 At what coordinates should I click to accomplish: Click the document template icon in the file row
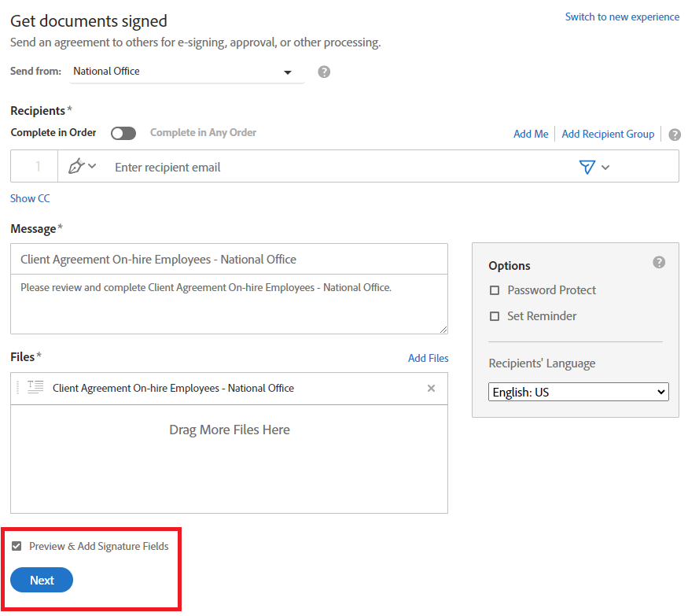coord(35,387)
